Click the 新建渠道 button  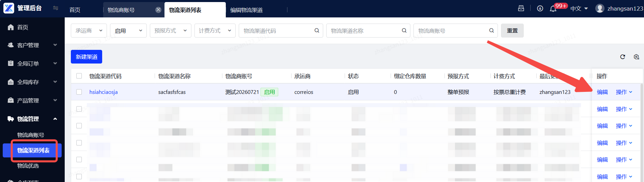pos(87,57)
